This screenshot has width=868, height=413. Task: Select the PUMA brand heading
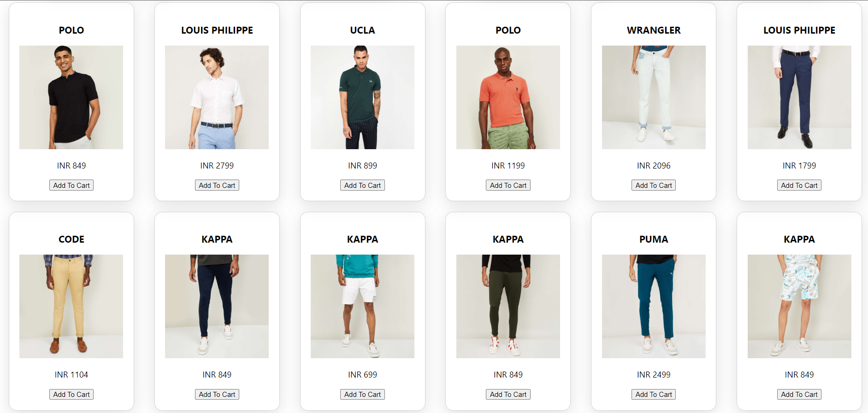coord(654,239)
